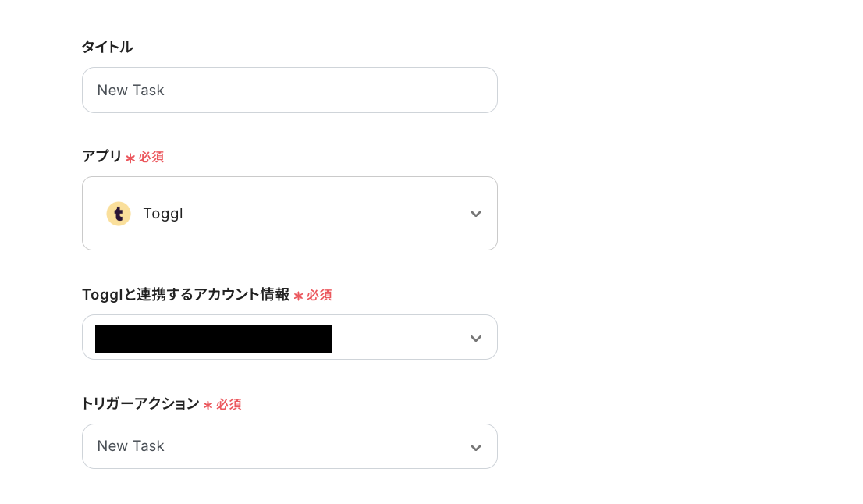The image size is (863, 504).
Task: Click the yellow circular "t" logo
Action: [119, 213]
